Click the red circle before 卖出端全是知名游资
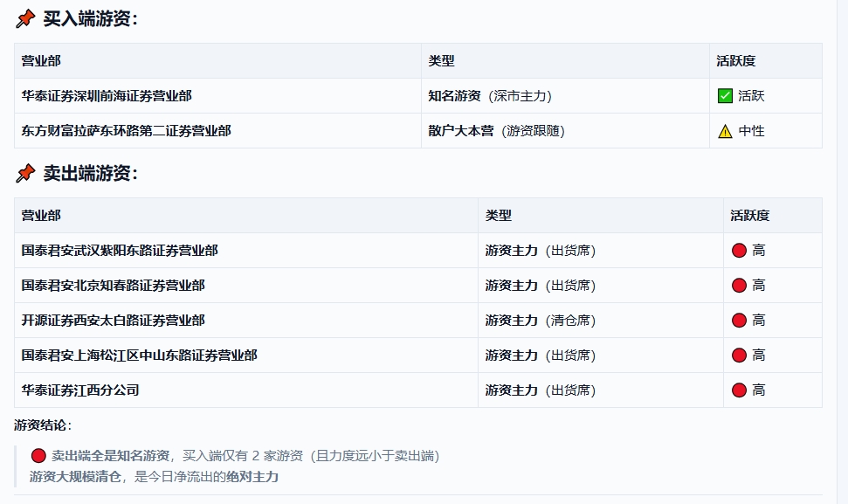 click(x=38, y=456)
